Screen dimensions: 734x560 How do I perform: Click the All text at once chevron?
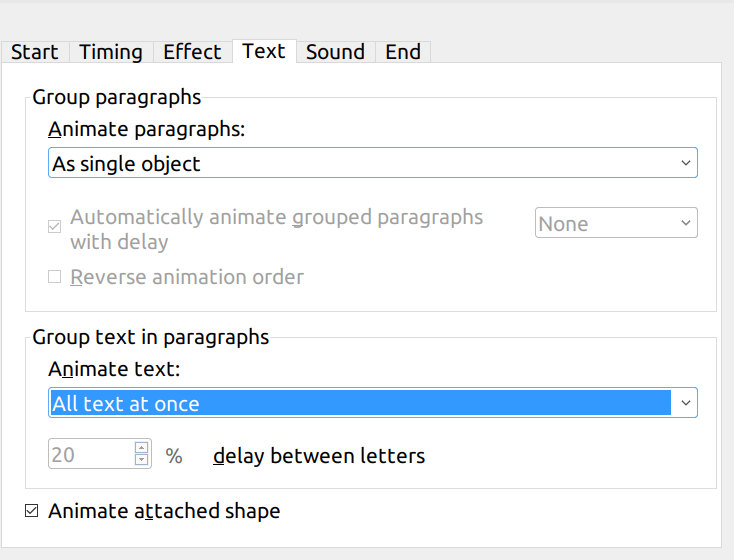click(685, 403)
